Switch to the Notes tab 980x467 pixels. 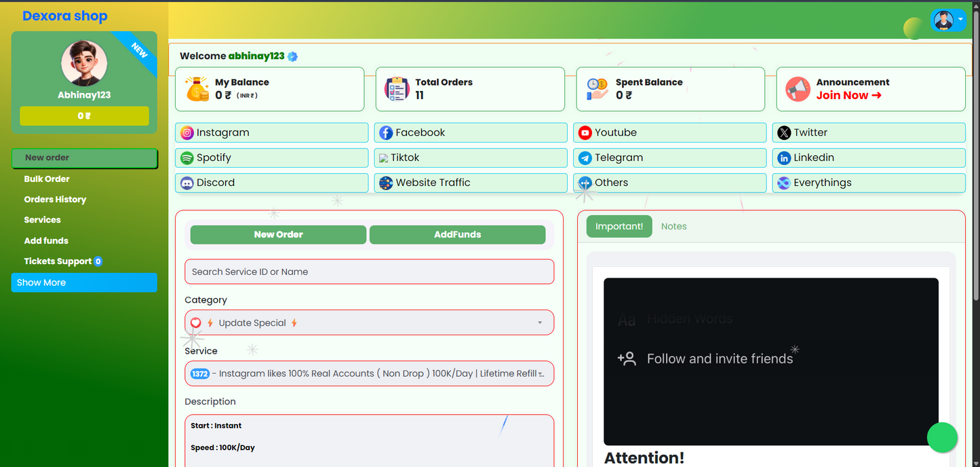click(674, 227)
